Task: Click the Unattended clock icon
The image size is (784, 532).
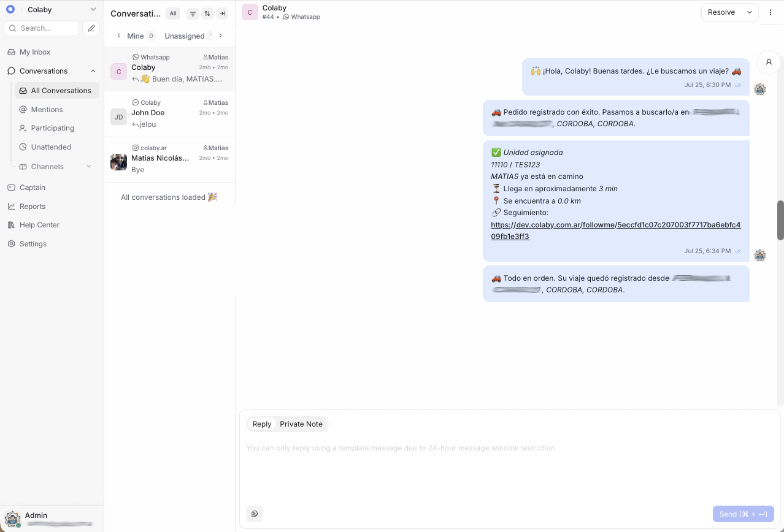Action: (23, 147)
